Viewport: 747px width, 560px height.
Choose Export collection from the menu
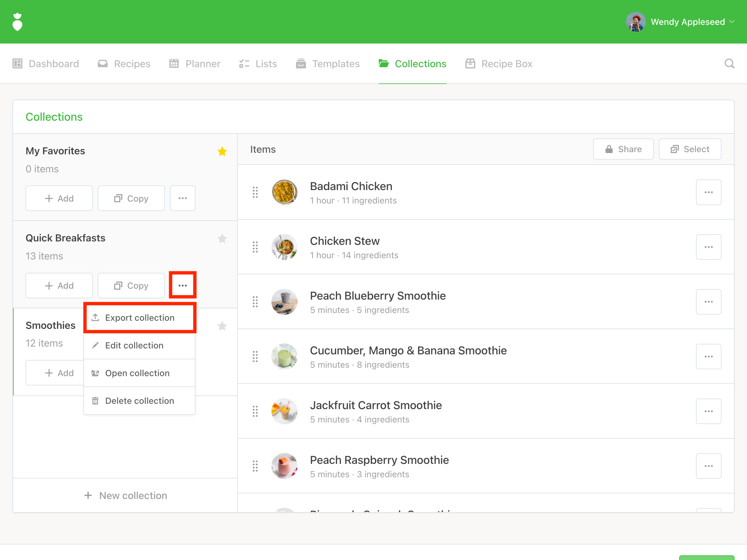tap(139, 318)
